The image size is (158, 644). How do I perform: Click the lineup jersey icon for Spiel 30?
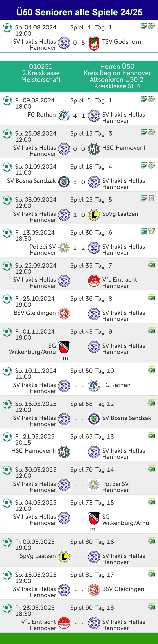152,231
